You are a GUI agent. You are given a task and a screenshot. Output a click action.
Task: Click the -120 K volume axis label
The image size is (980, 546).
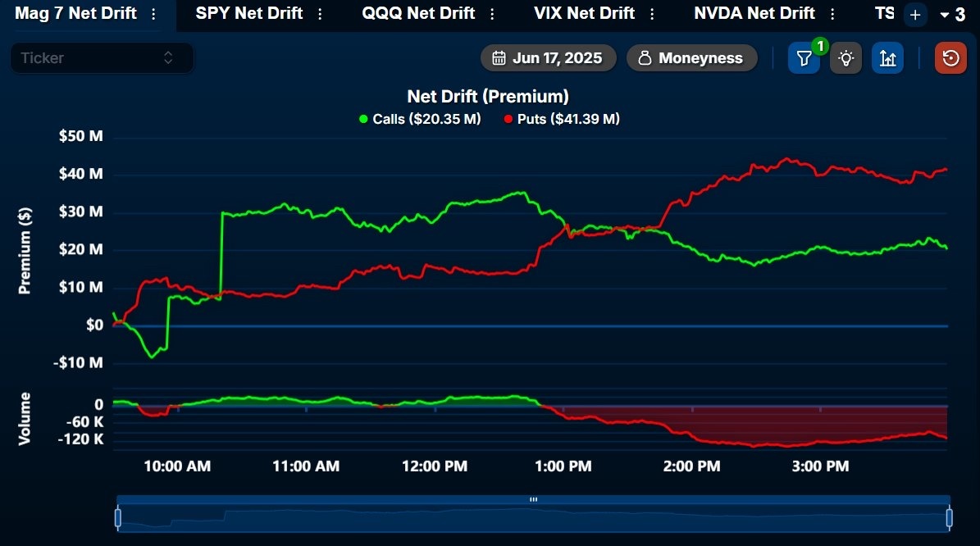(x=80, y=439)
